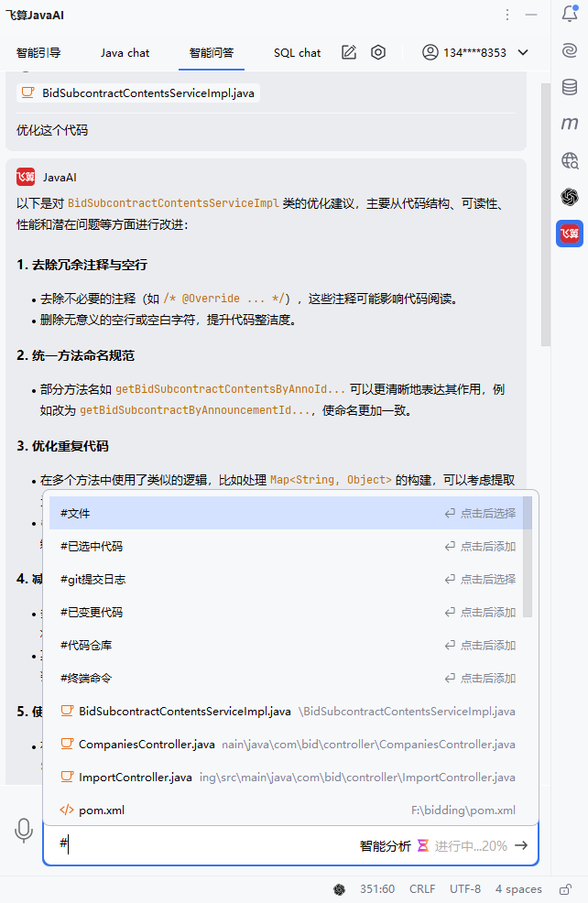Image resolution: width=588 pixels, height=903 pixels.
Task: Switch to the SQL chat tab
Action: 297,53
